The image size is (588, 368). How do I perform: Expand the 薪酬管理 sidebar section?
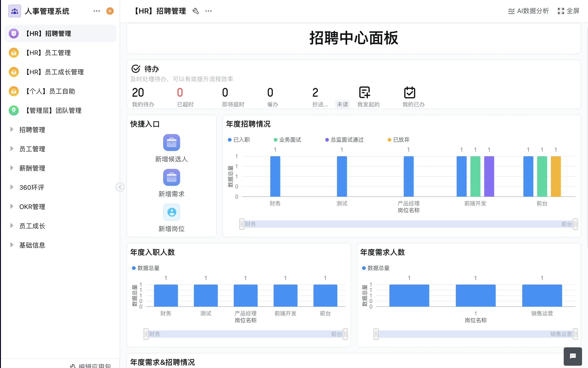32,168
